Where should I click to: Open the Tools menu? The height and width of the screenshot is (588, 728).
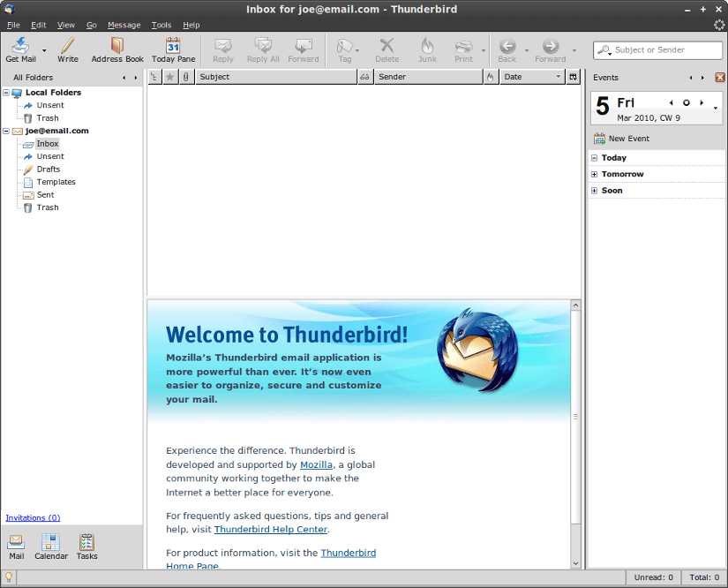click(x=161, y=25)
